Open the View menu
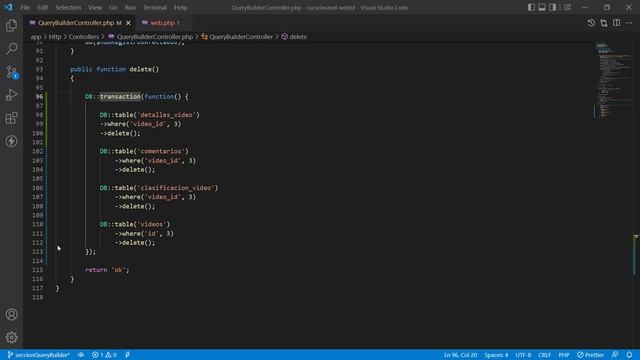Screen dimensions: 640x360 click(95, 7)
